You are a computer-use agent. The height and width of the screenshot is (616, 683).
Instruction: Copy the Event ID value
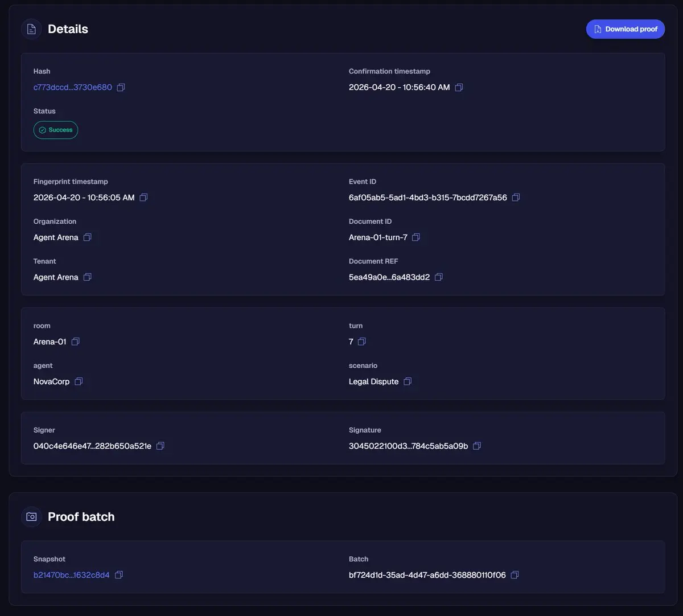(516, 198)
